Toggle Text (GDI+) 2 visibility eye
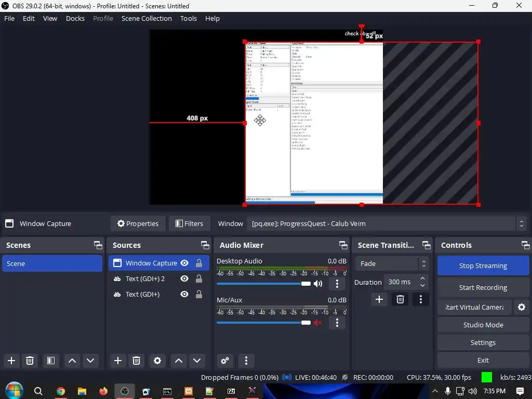 (184, 278)
